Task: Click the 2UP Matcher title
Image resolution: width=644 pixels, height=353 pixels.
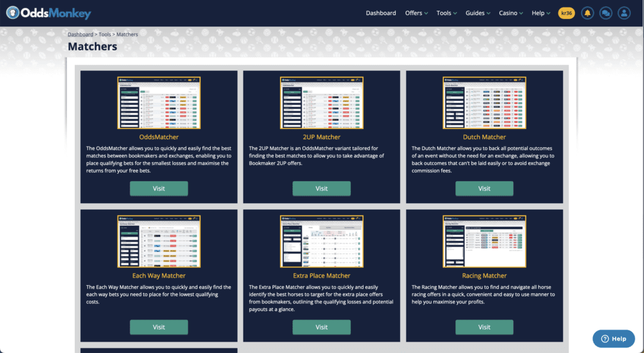Action: click(321, 137)
